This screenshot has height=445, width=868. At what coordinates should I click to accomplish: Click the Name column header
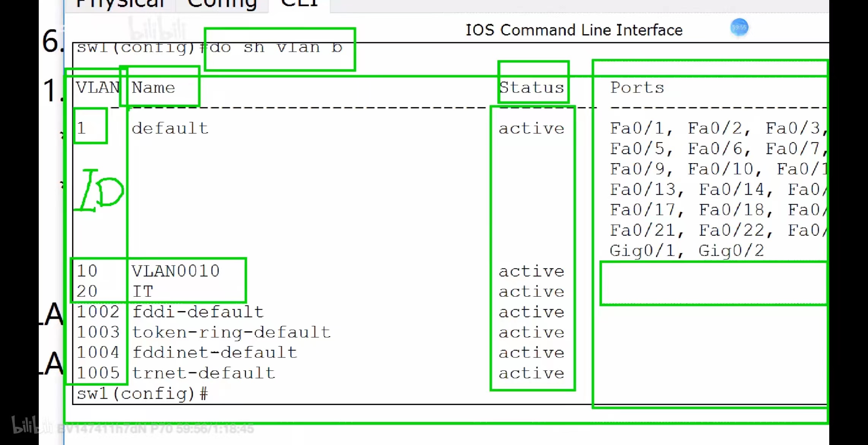154,88
